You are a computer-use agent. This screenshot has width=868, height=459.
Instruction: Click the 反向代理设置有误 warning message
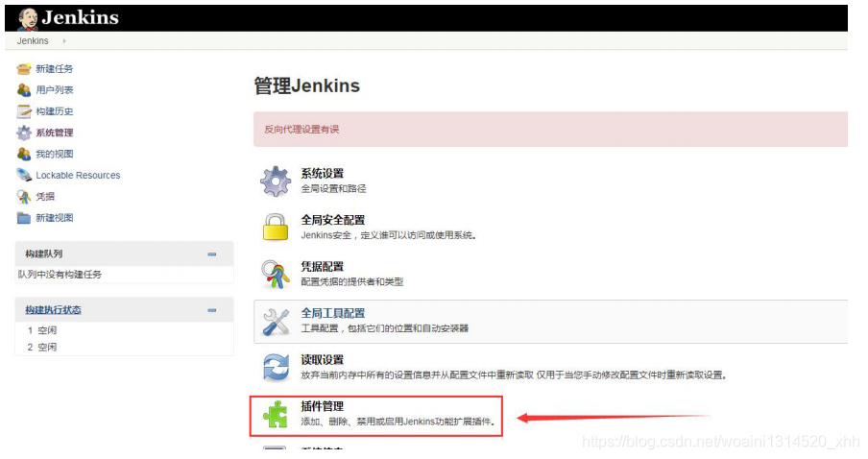tap(301, 130)
